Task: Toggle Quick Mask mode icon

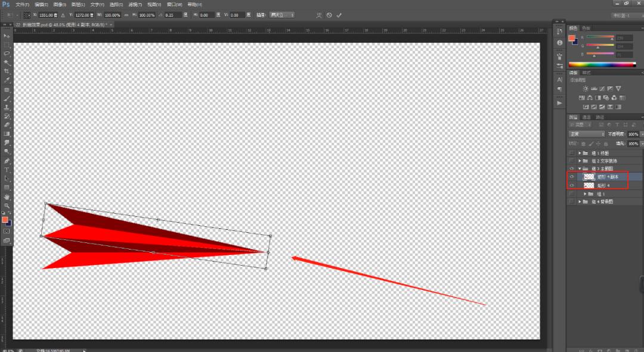Action: 7,231
